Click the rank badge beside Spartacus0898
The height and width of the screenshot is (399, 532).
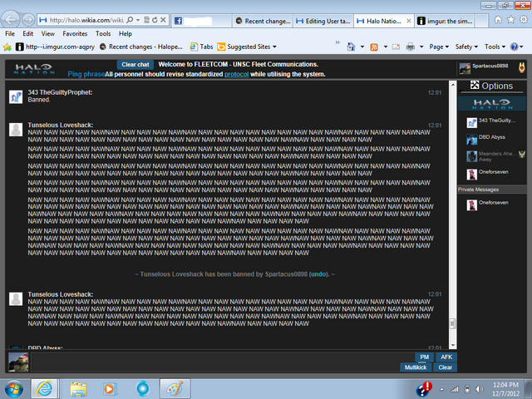point(522,67)
